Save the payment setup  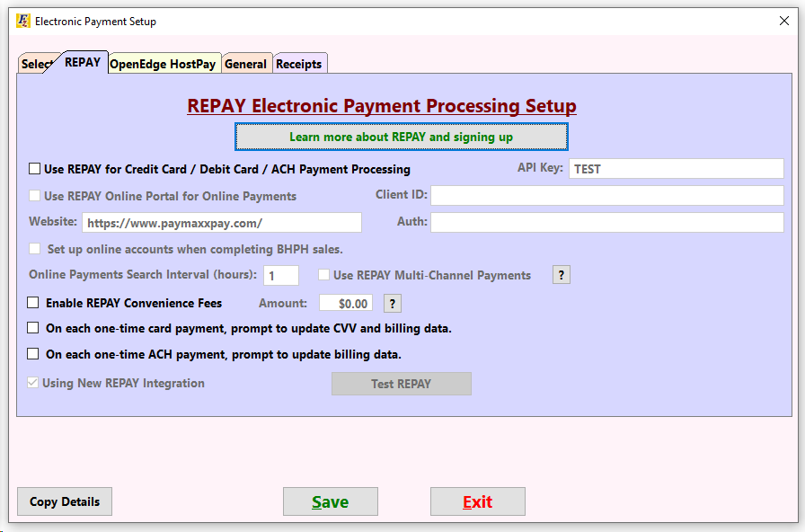[x=331, y=501]
